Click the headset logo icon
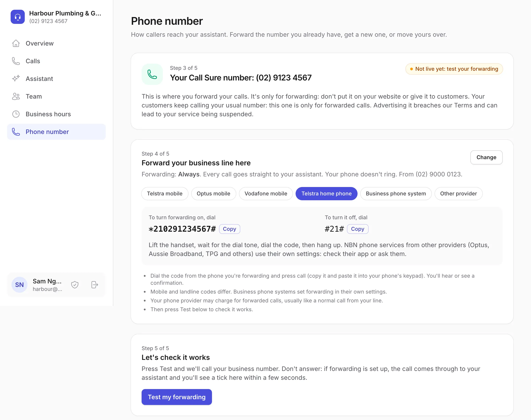This screenshot has height=420, width=531. pos(17,17)
